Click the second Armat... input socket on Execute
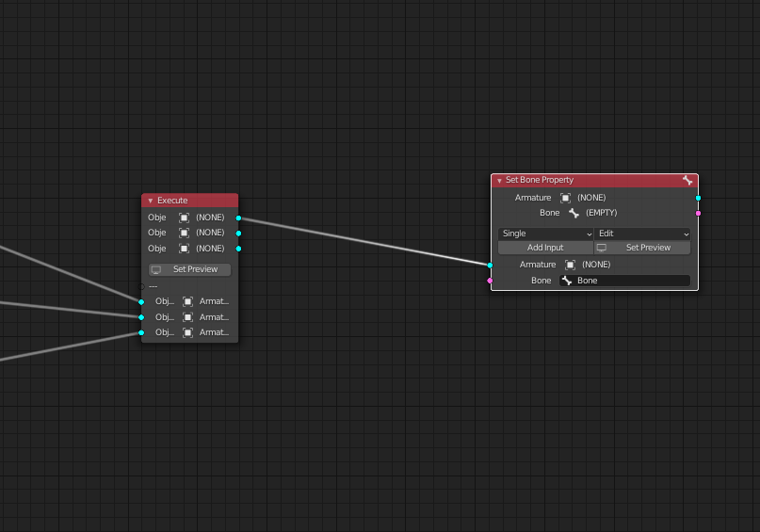 pos(141,317)
